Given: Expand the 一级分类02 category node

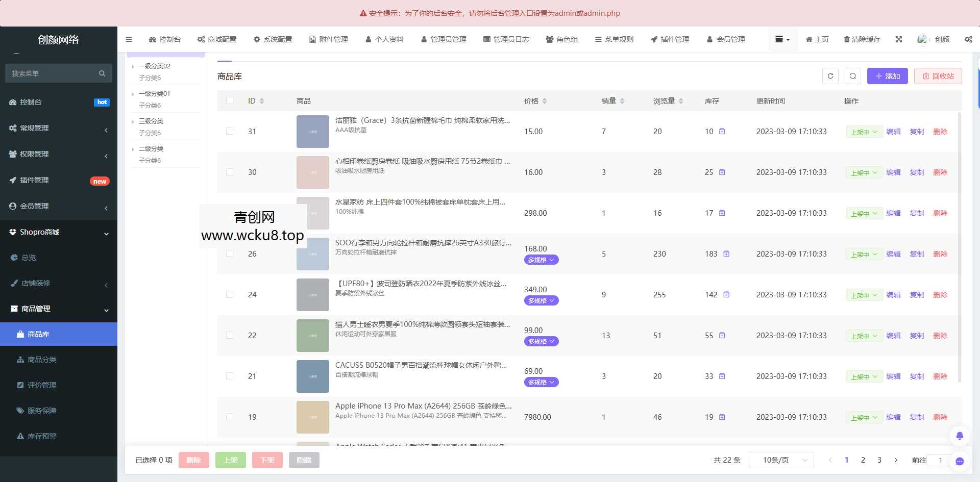Looking at the screenshot, I should click(x=134, y=66).
